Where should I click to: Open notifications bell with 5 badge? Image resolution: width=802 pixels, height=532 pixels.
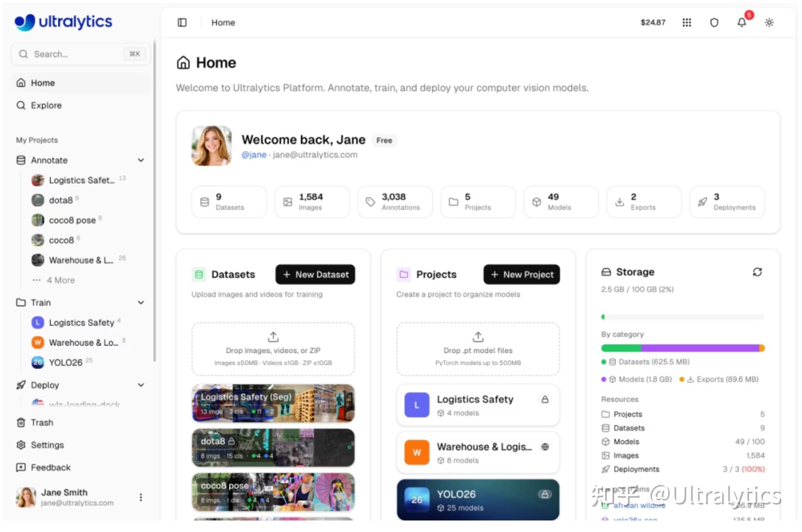742,22
